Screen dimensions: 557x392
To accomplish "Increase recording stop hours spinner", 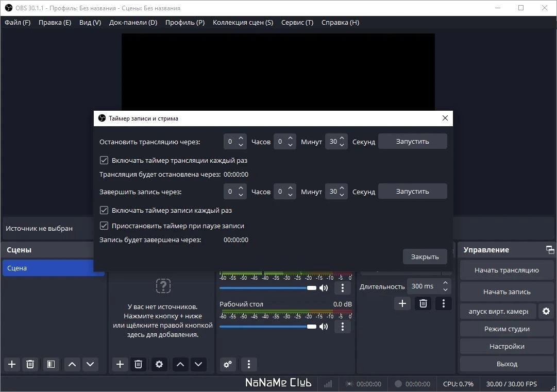I will 241,188.
